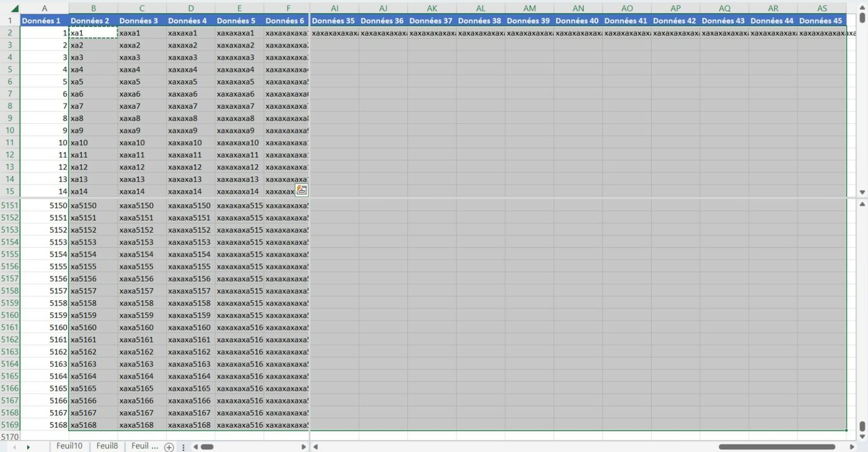Switch to the Feuil10 sheet tab
Image resolution: width=868 pixels, height=452 pixels.
tap(69, 446)
